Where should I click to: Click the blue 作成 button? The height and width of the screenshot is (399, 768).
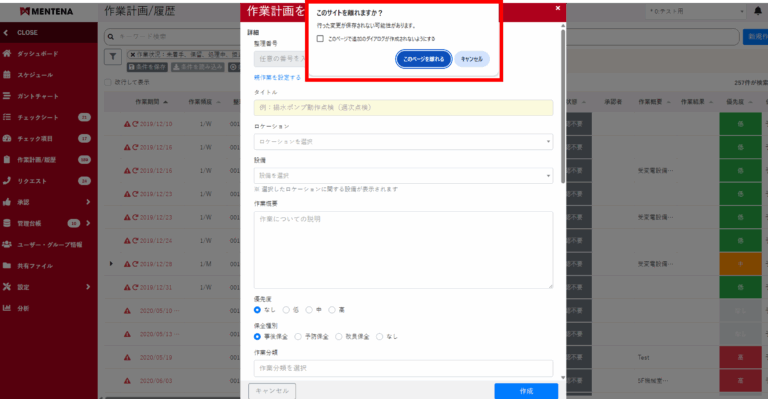coord(526,391)
